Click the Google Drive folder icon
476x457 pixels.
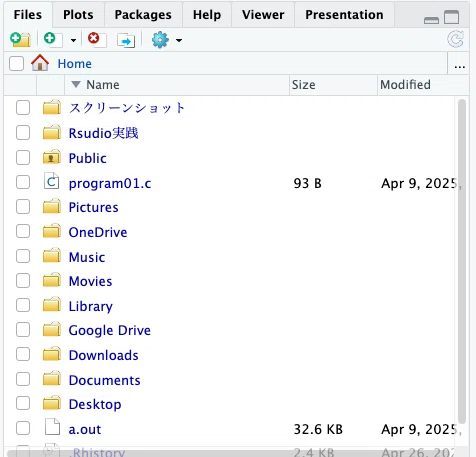(x=52, y=329)
